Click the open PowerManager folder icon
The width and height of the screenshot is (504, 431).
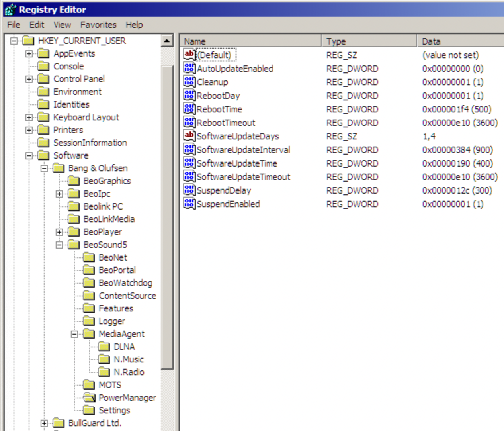[x=89, y=397]
